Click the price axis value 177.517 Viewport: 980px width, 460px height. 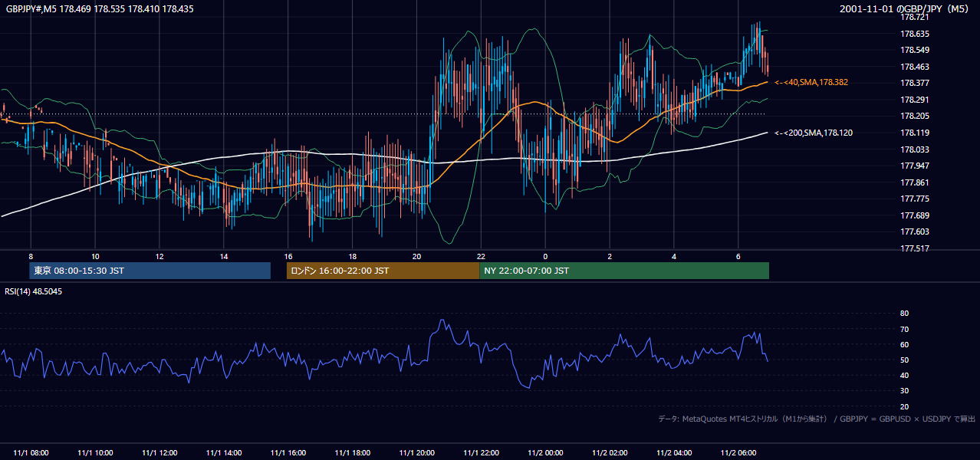[x=914, y=248]
